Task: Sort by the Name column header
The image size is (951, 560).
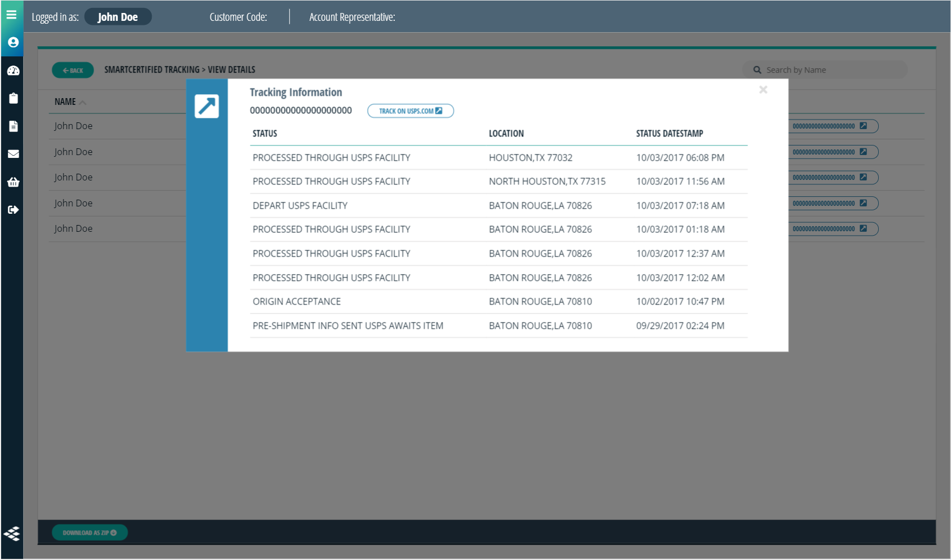Action: point(70,102)
